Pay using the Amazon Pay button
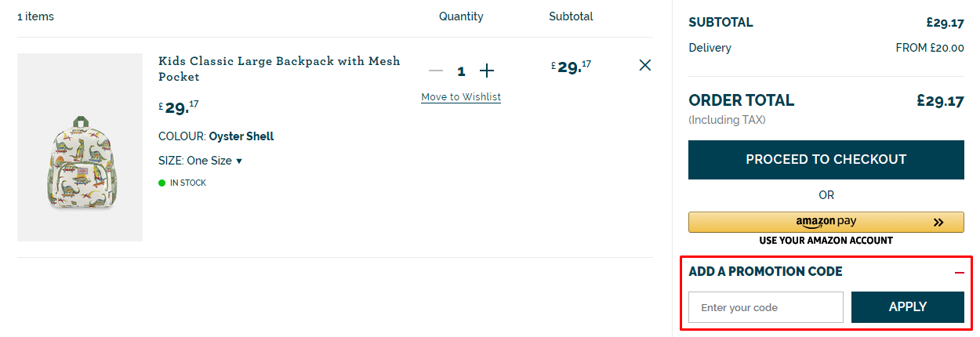The width and height of the screenshot is (980, 337). point(826,222)
